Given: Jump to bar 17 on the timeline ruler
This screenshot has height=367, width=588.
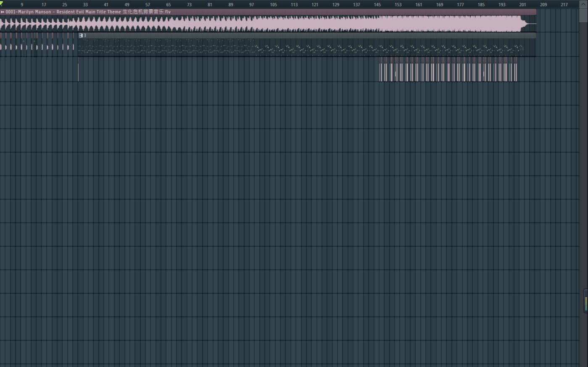Looking at the screenshot, I should pyautogui.click(x=44, y=5).
